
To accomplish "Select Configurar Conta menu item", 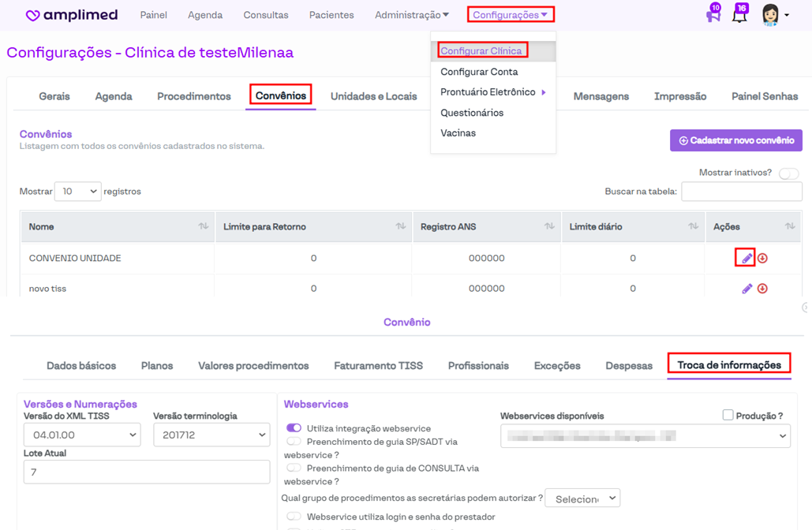I will coord(479,72).
